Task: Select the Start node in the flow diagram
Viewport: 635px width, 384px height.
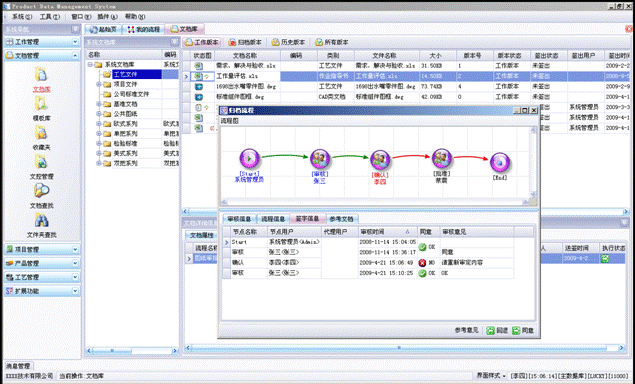Action: [249, 159]
